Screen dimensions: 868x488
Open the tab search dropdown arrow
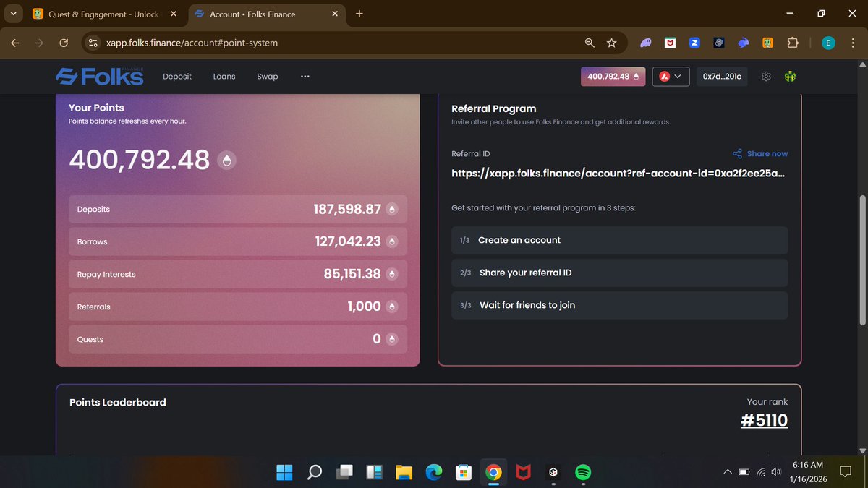[13, 14]
